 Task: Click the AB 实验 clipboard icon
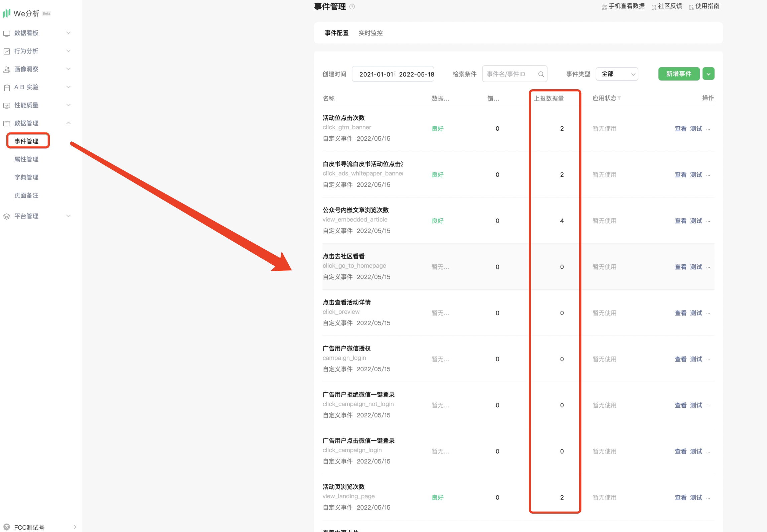[x=7, y=88]
